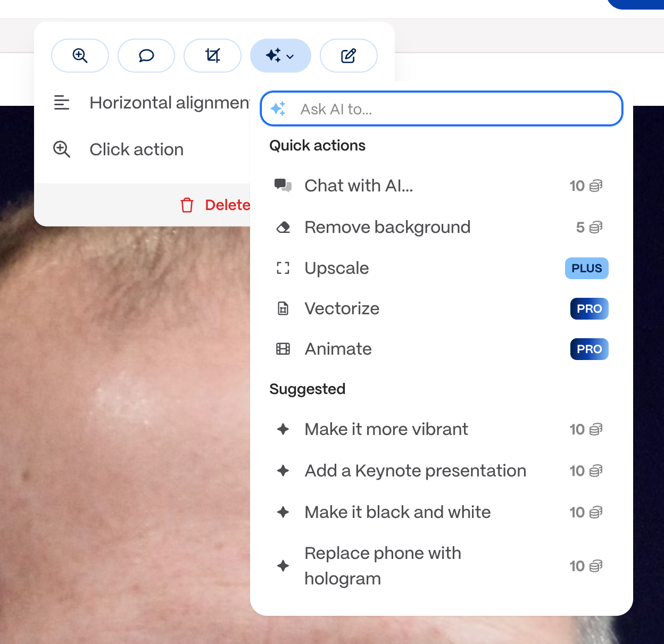Expand the AI tools dropdown chevron
664x644 pixels.
pos(289,56)
